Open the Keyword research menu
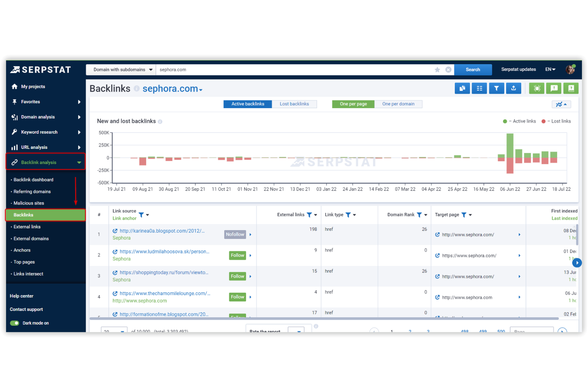The image size is (588, 392). tap(39, 132)
